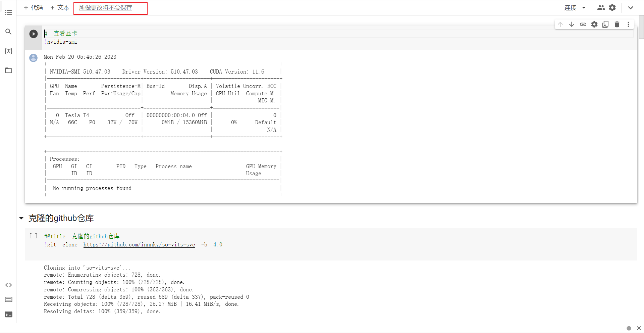The width and height of the screenshot is (644, 333).
Task: Collapse the 克隆的github仓库 section
Action: [x=21, y=218]
